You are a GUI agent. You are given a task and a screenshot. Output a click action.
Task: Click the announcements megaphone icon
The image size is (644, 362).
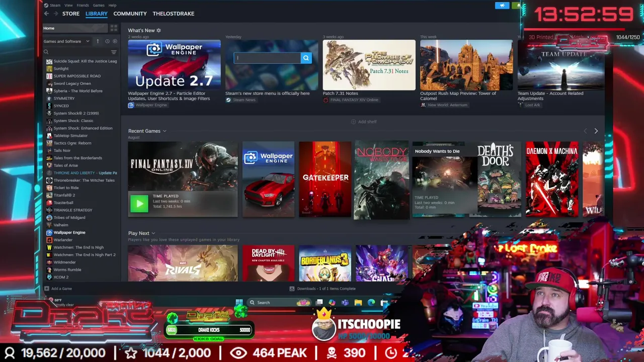[x=502, y=6]
